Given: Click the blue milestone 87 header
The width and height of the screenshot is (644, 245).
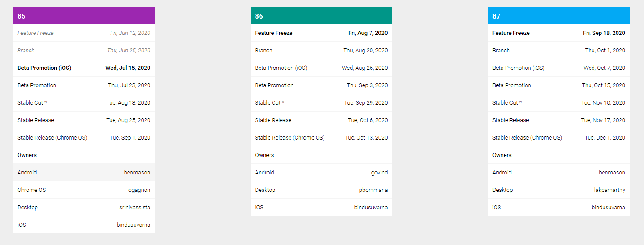Looking at the screenshot, I should coord(559,16).
